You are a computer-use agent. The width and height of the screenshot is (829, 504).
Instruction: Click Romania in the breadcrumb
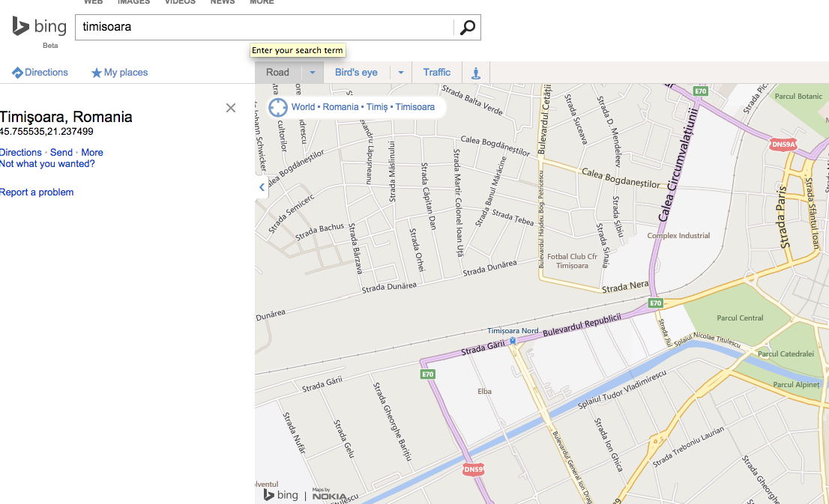340,107
